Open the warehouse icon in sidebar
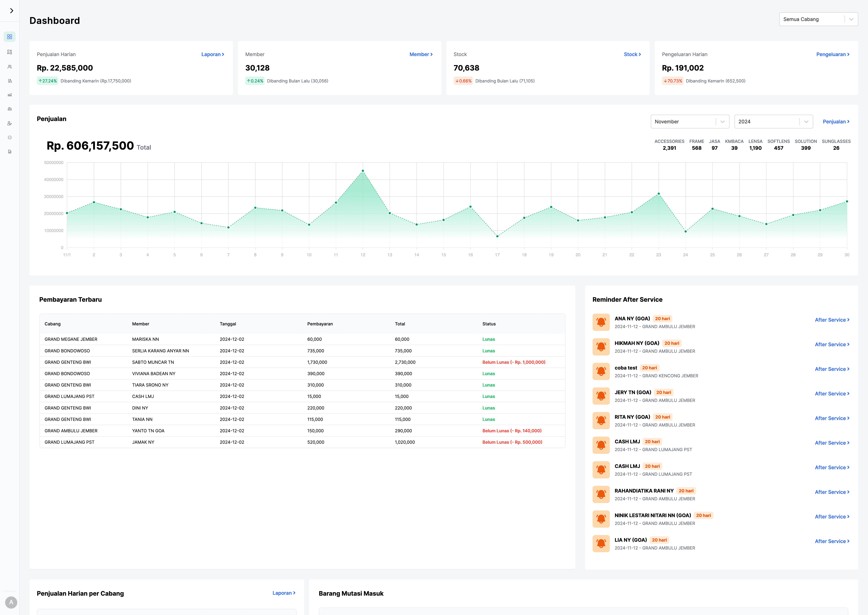Image resolution: width=868 pixels, height=615 pixels. pyautogui.click(x=9, y=95)
